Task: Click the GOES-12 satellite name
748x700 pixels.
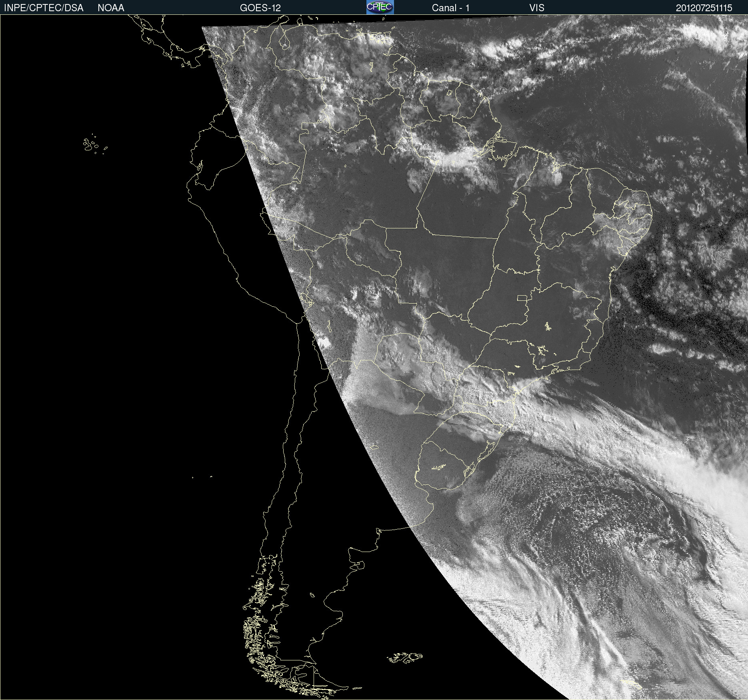Action: (260, 8)
